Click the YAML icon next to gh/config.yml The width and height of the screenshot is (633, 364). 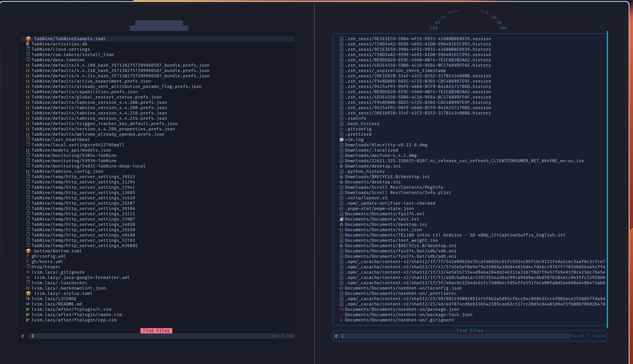pyautogui.click(x=28, y=256)
